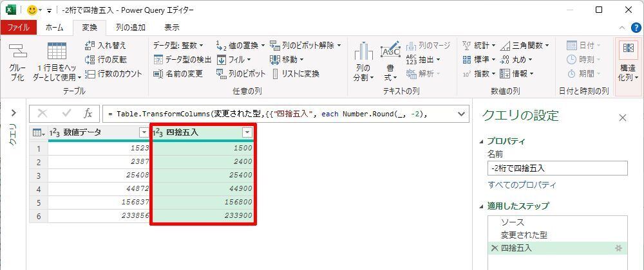Open すべてのプロパティ link
644x270 pixels.
[522, 185]
